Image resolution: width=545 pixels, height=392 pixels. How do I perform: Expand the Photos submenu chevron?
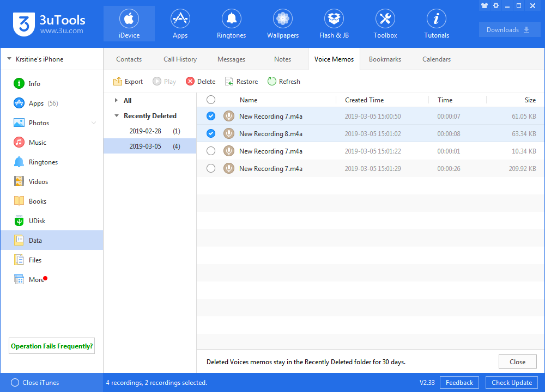pos(94,123)
